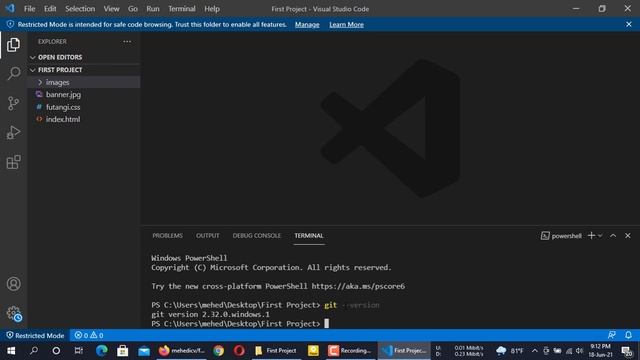Maximize the terminal panel with up chevron
640x360 pixels.
tap(613, 236)
